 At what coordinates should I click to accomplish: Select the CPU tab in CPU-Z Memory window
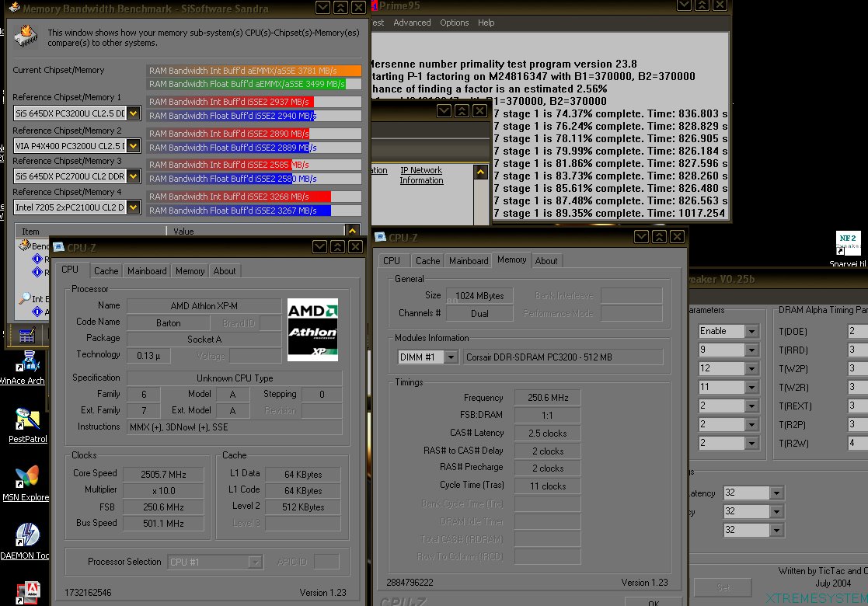(x=392, y=261)
